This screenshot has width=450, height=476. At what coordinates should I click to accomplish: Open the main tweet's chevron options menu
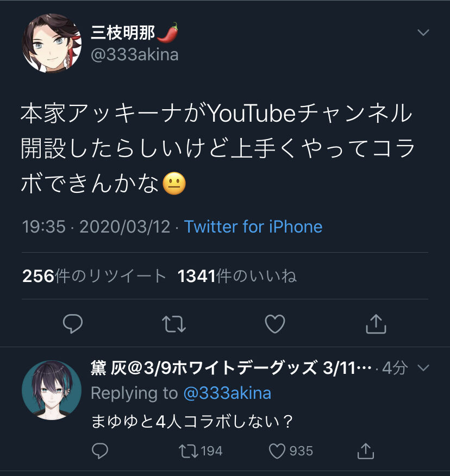coord(423,33)
